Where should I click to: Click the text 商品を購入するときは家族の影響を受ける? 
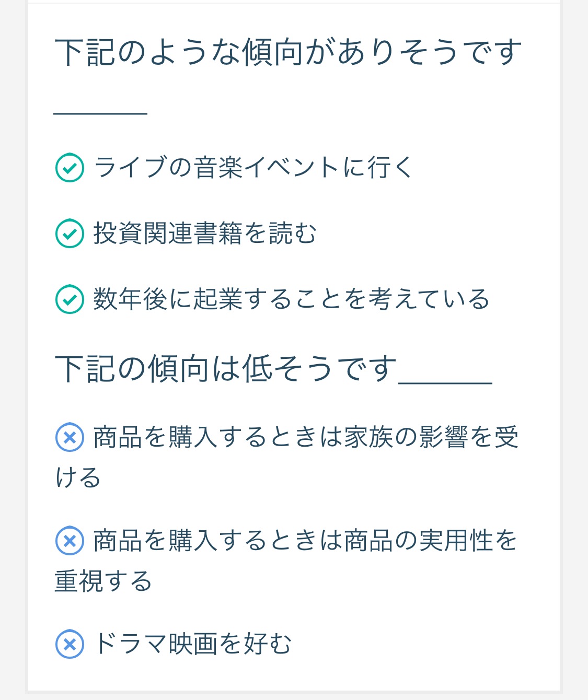286,457
